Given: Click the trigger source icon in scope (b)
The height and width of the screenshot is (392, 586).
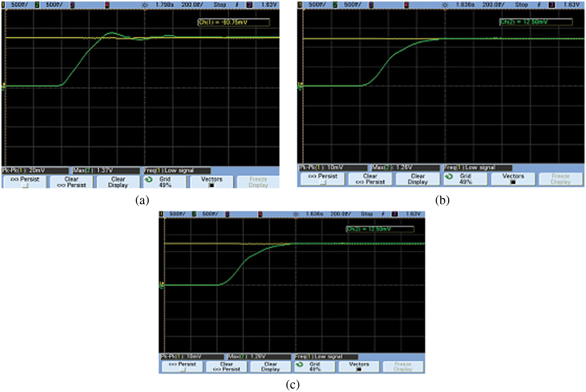Looking at the screenshot, I should pos(552,5).
